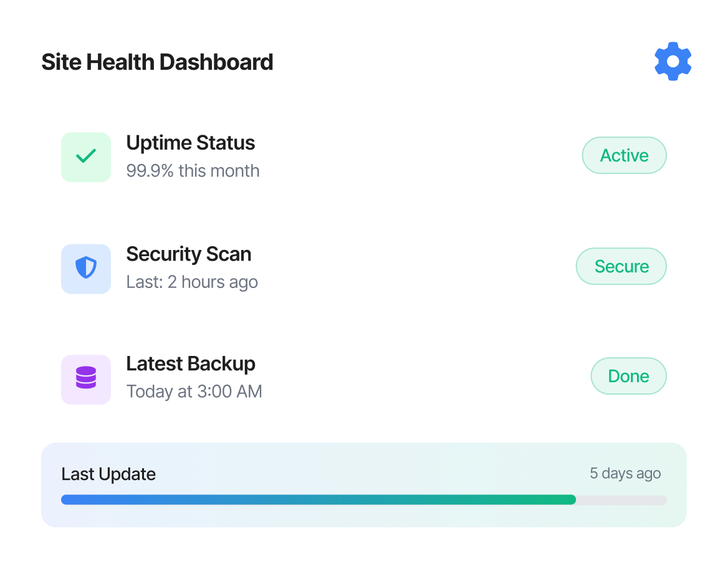
Task: Click the Active status badge
Action: pyautogui.click(x=624, y=155)
